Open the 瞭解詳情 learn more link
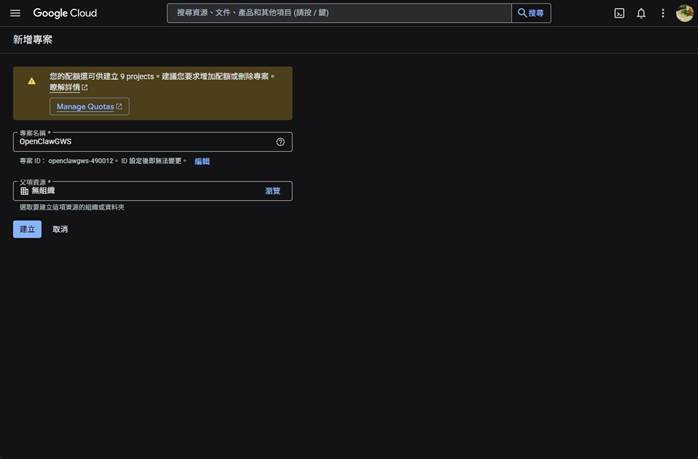The height and width of the screenshot is (459, 698). click(68, 88)
